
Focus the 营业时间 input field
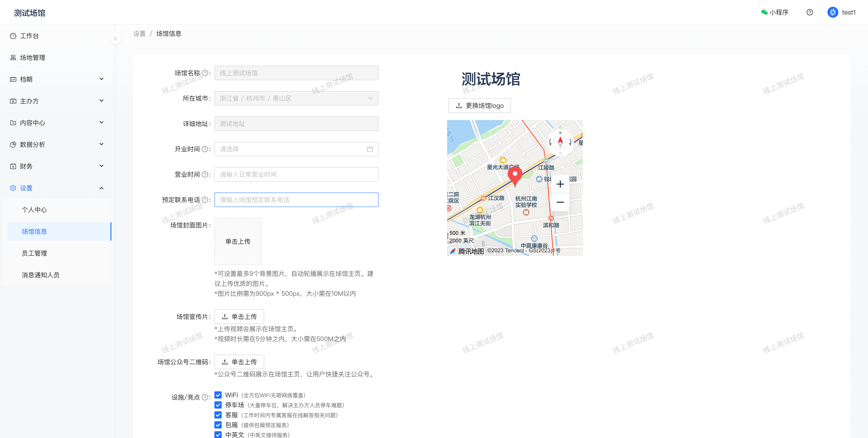[296, 174]
